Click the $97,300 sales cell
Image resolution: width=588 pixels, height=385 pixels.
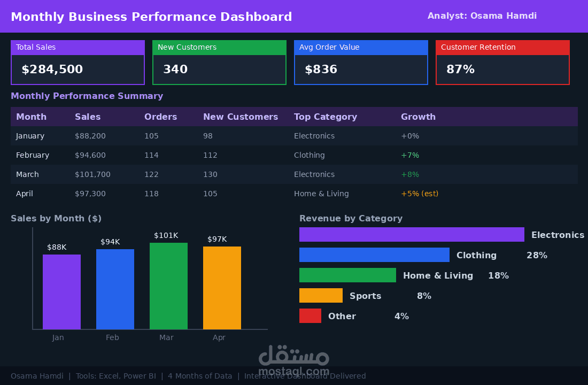90,194
